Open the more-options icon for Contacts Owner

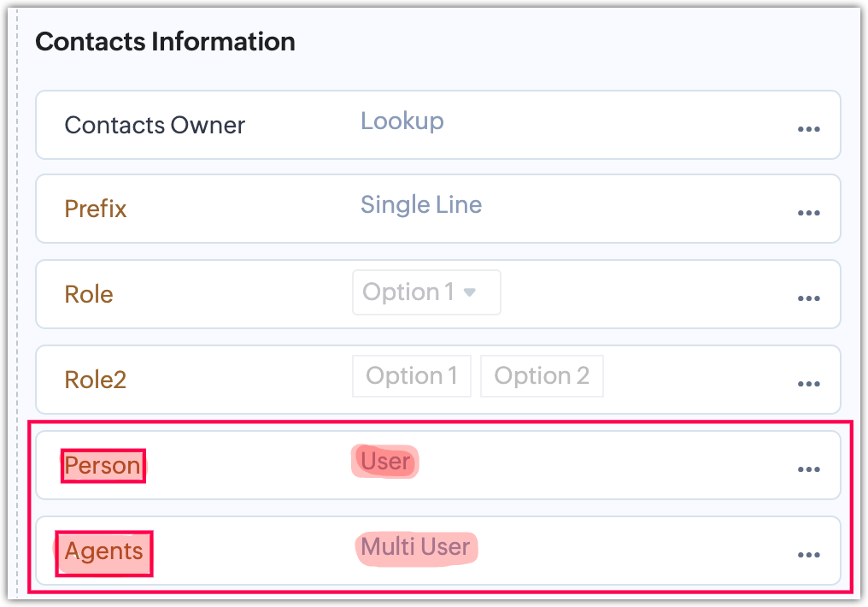click(808, 129)
